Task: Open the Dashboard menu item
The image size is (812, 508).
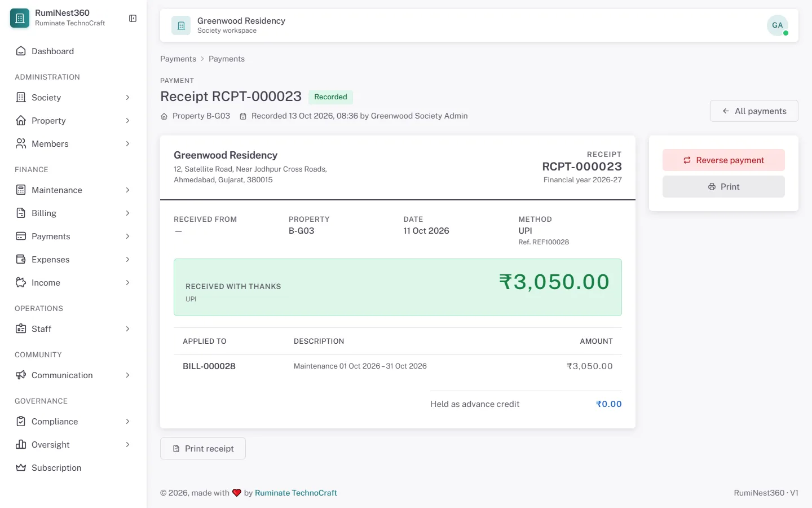Action: (x=73, y=51)
